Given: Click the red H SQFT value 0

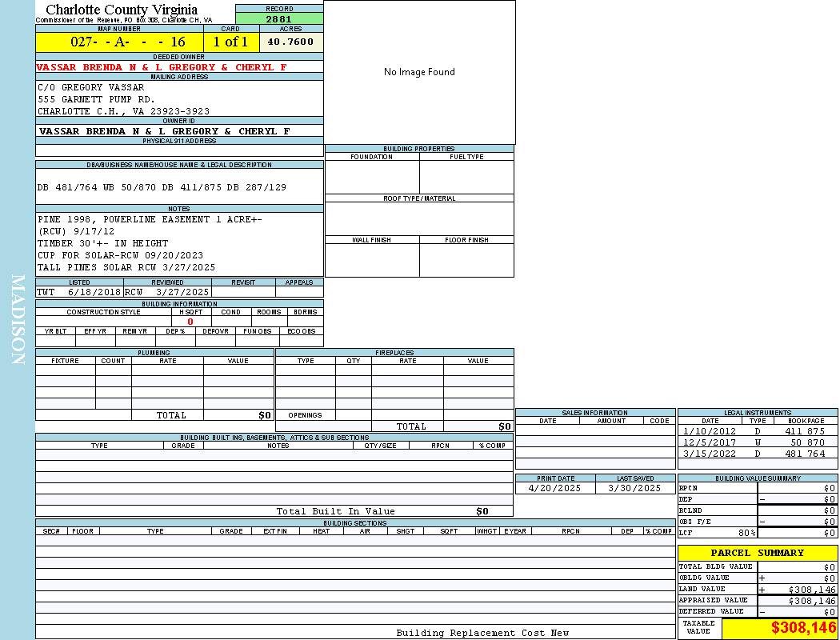Looking at the screenshot, I should pyautogui.click(x=190, y=322).
